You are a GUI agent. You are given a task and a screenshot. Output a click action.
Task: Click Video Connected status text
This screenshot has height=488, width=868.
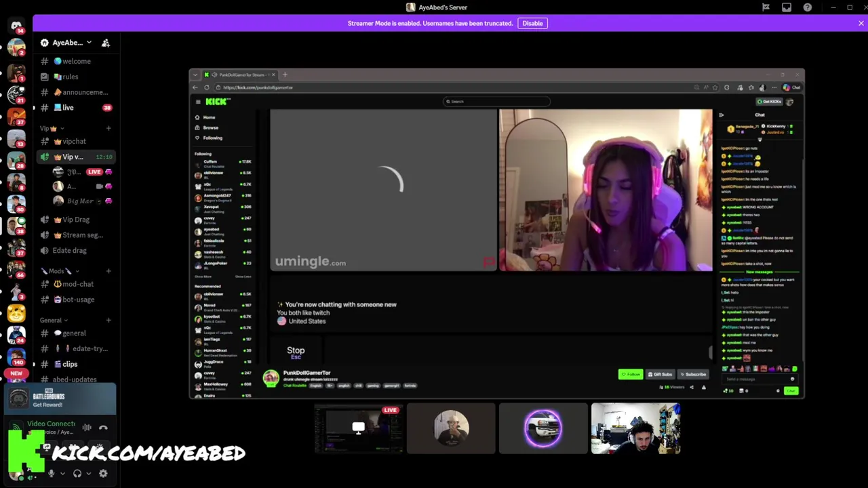click(51, 424)
